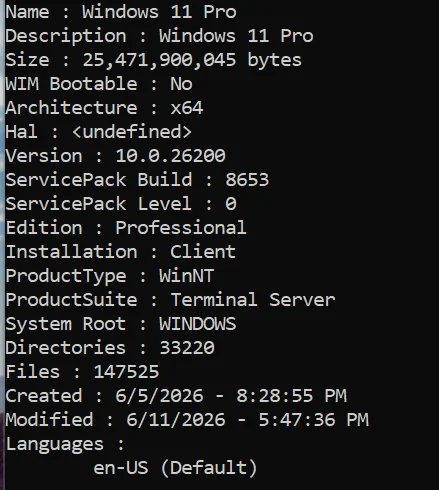This screenshot has width=439, height=490.
Task: Click the ProductSuite Terminal Server text
Action: 170,300
